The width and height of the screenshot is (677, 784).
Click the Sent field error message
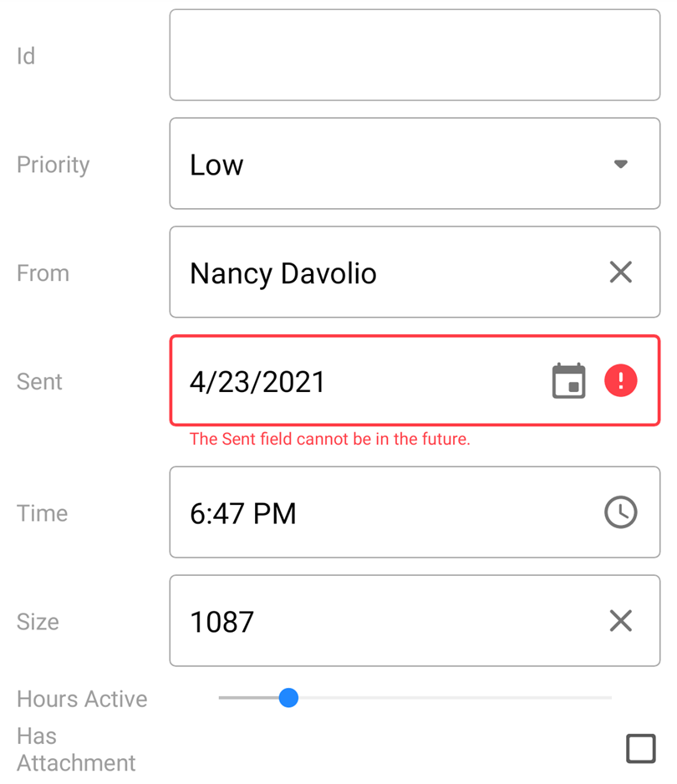click(x=329, y=439)
